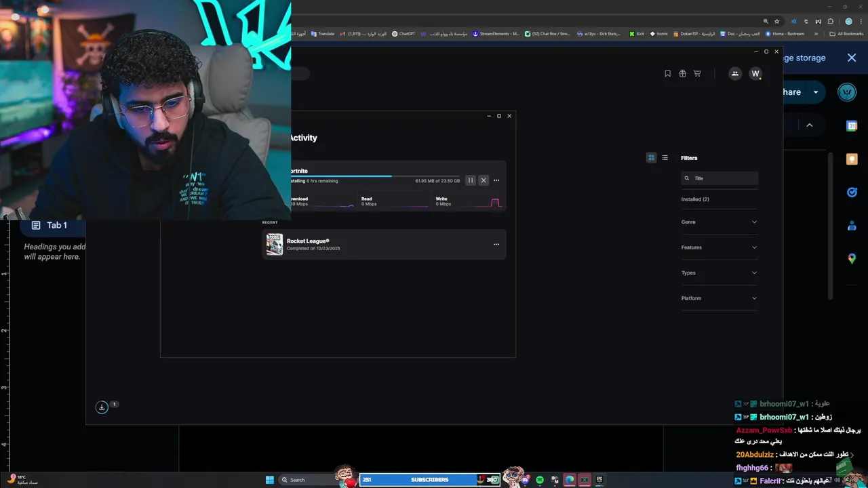
Task: Open the friends icon in Epic launcher
Action: [735, 73]
